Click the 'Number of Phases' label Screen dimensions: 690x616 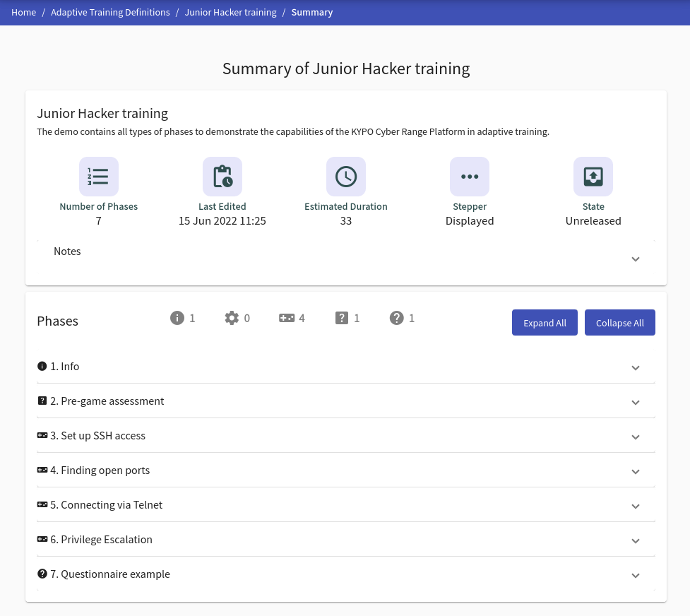tap(99, 206)
